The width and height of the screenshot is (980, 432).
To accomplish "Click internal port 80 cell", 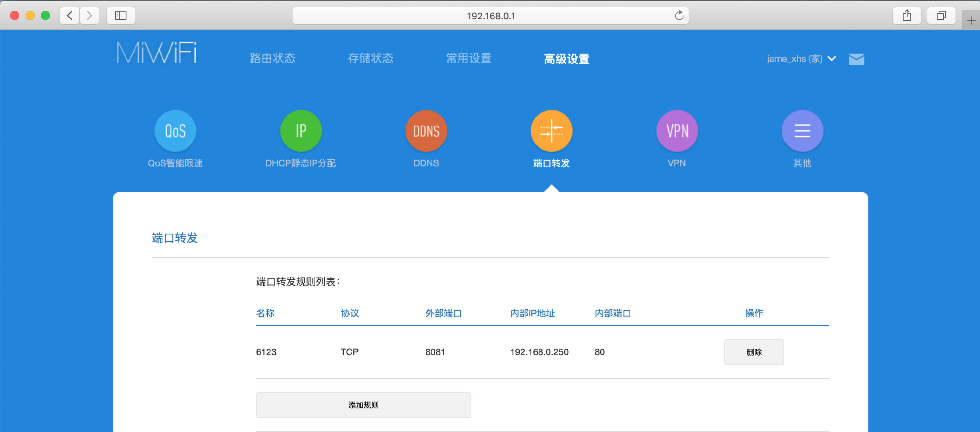I will point(599,352).
